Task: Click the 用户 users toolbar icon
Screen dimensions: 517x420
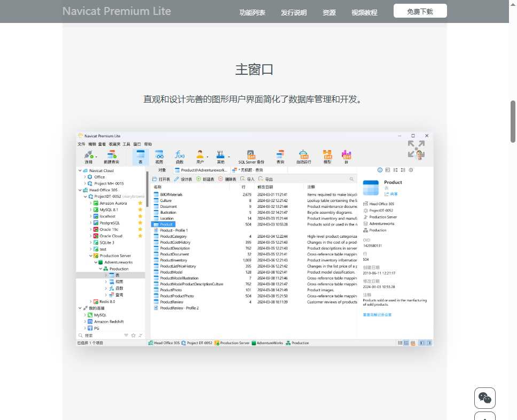Action: click(200, 157)
